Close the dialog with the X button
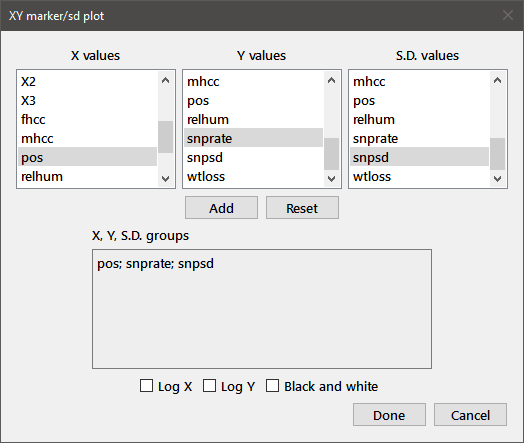Viewport: 524px width, 443px height. (x=508, y=15)
